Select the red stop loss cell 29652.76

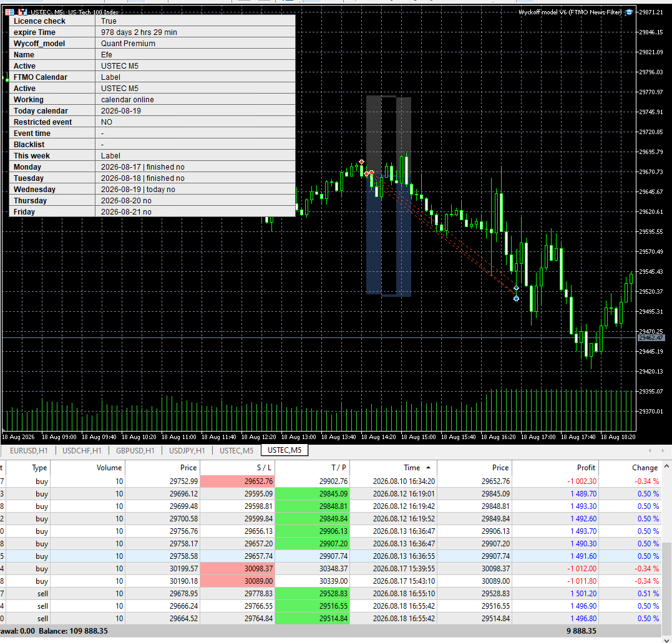238,481
